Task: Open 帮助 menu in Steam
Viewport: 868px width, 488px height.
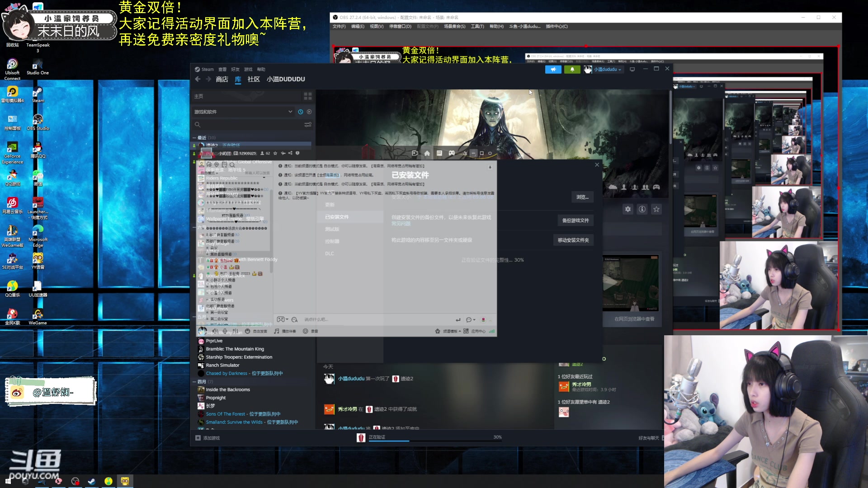Action: coord(261,69)
